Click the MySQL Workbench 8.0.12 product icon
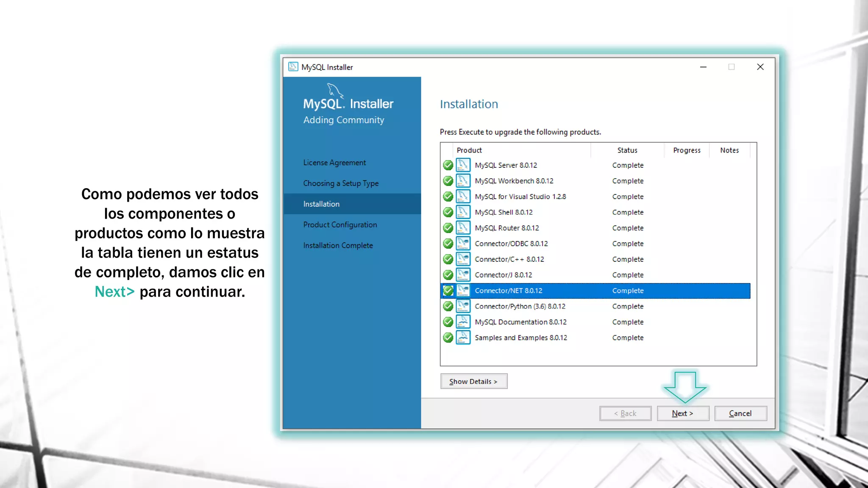The width and height of the screenshot is (868, 488). [463, 181]
